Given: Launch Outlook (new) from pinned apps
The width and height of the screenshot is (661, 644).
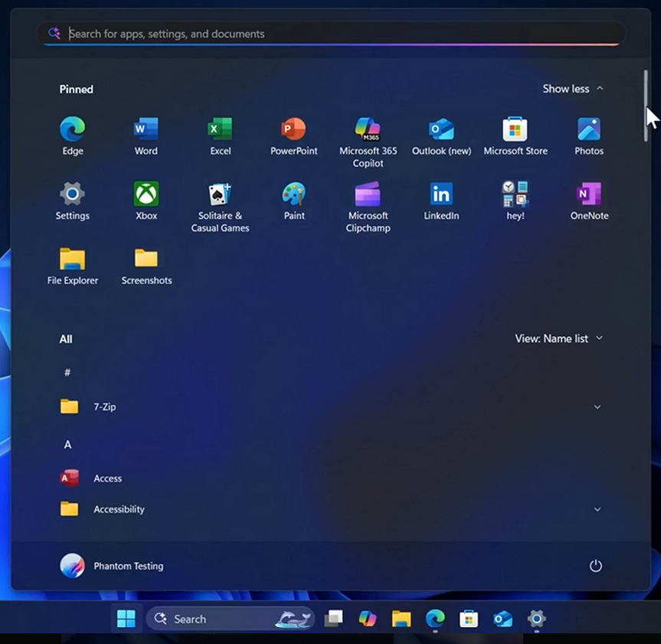Looking at the screenshot, I should click(441, 136).
